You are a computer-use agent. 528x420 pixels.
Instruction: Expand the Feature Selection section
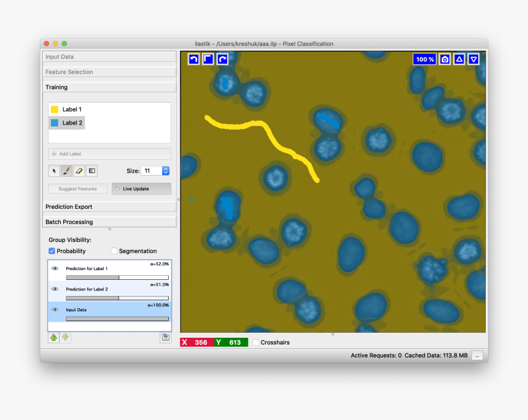point(109,72)
